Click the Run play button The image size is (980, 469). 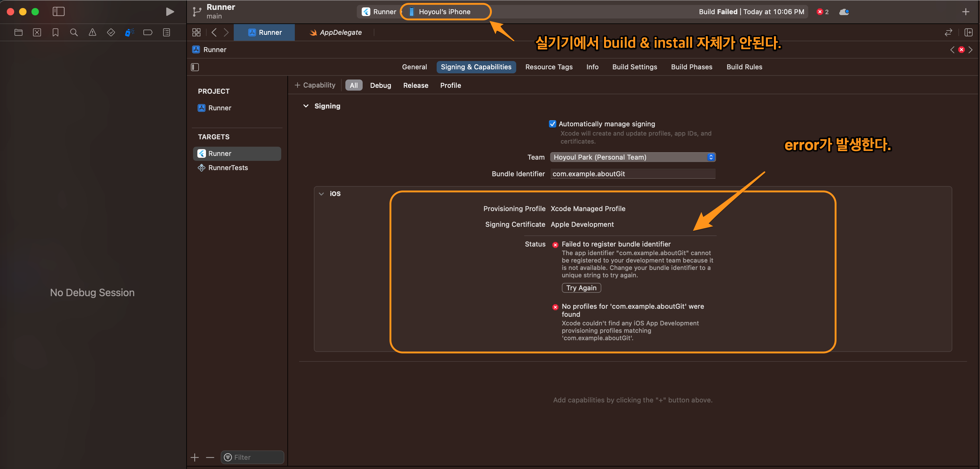[x=170, y=12]
